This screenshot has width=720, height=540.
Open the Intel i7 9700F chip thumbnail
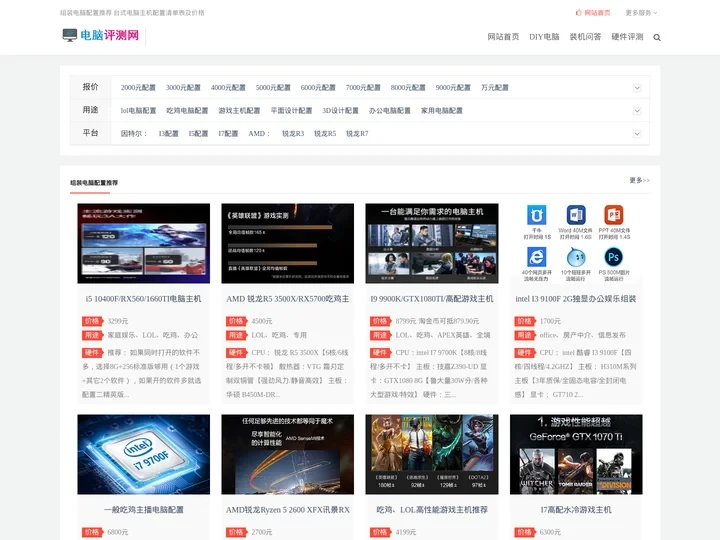point(144,455)
